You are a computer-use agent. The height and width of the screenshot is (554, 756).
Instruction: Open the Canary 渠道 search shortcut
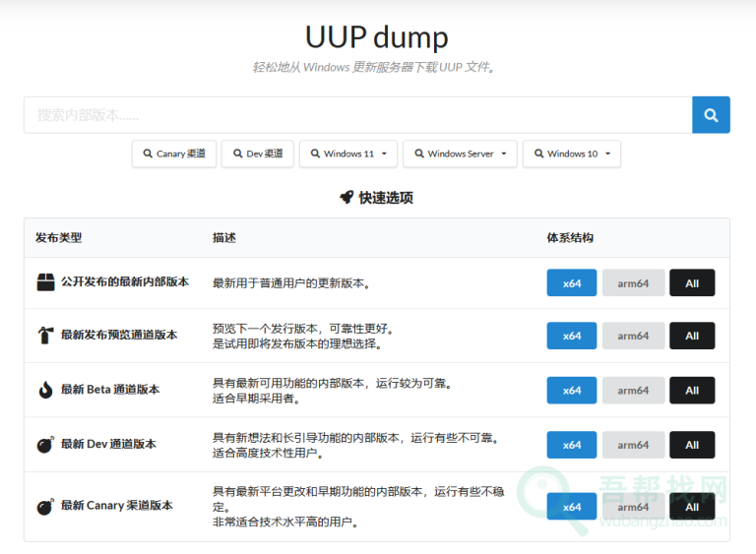[x=174, y=154]
